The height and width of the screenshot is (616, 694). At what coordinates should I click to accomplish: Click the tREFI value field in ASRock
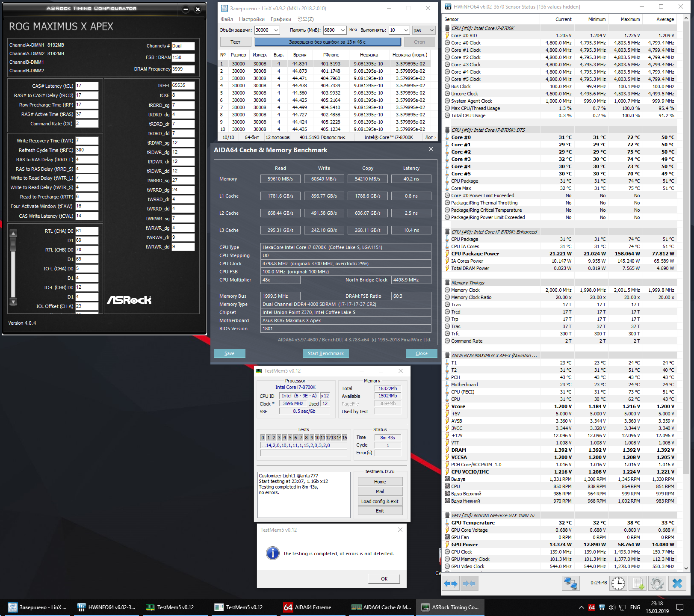[183, 86]
